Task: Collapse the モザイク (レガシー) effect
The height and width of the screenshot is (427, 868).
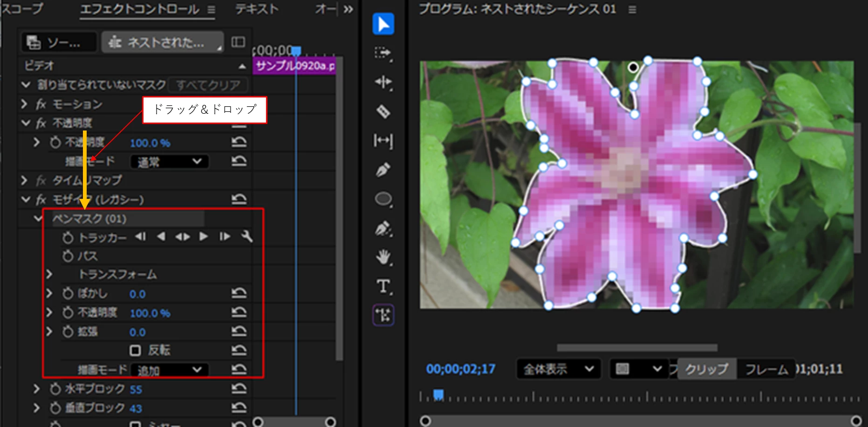Action: [x=25, y=200]
